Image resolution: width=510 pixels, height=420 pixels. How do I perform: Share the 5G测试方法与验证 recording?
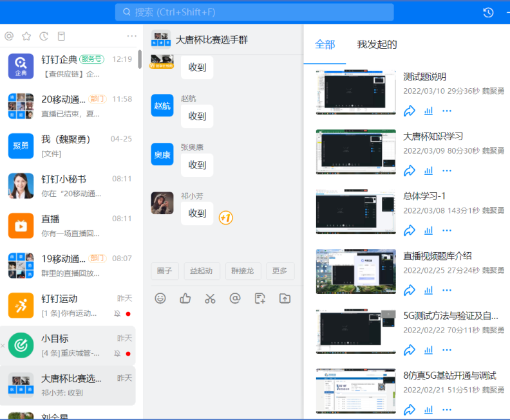[409, 350]
